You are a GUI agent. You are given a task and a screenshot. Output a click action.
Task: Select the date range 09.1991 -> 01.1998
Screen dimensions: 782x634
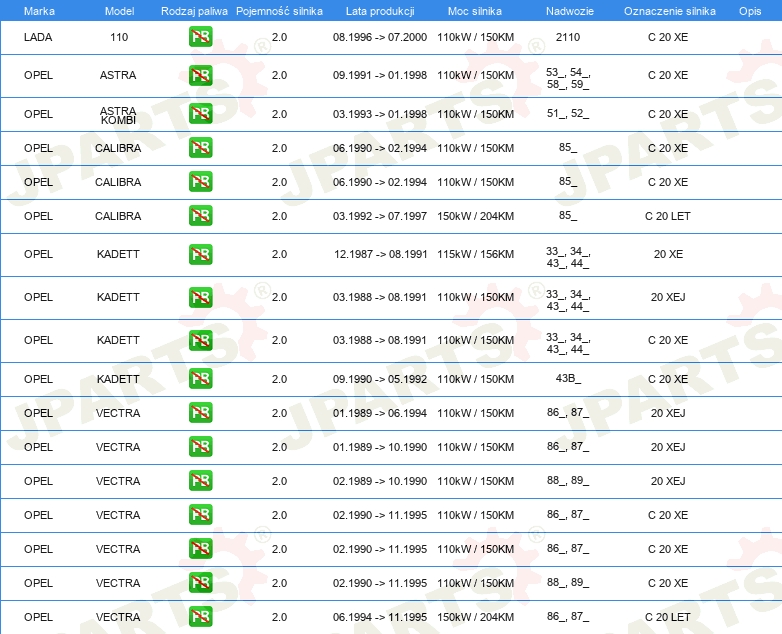380,75
